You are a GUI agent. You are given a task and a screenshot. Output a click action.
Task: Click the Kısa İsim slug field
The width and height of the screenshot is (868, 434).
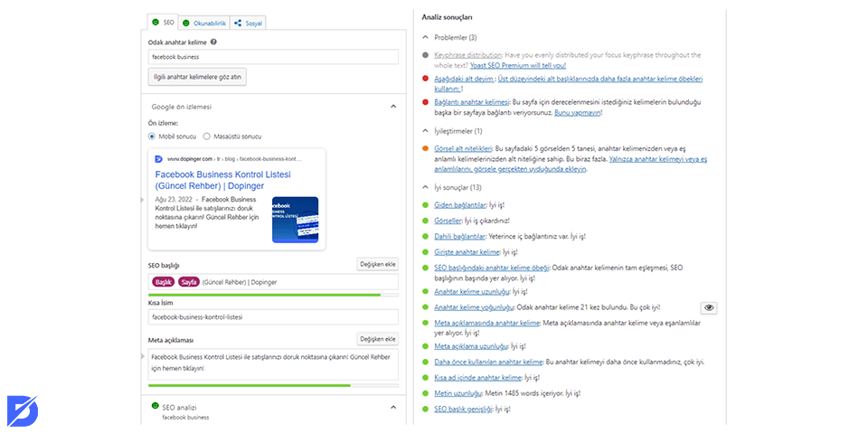pyautogui.click(x=273, y=317)
